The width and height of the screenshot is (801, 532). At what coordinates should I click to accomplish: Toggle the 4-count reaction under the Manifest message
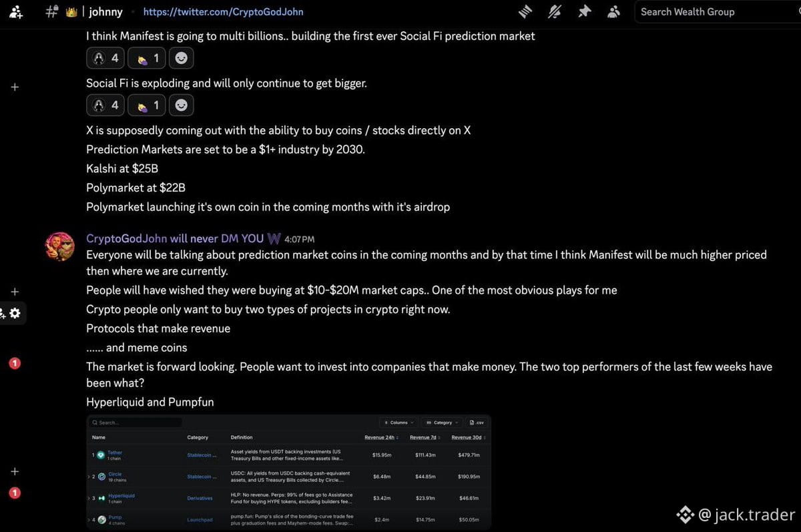(x=105, y=58)
